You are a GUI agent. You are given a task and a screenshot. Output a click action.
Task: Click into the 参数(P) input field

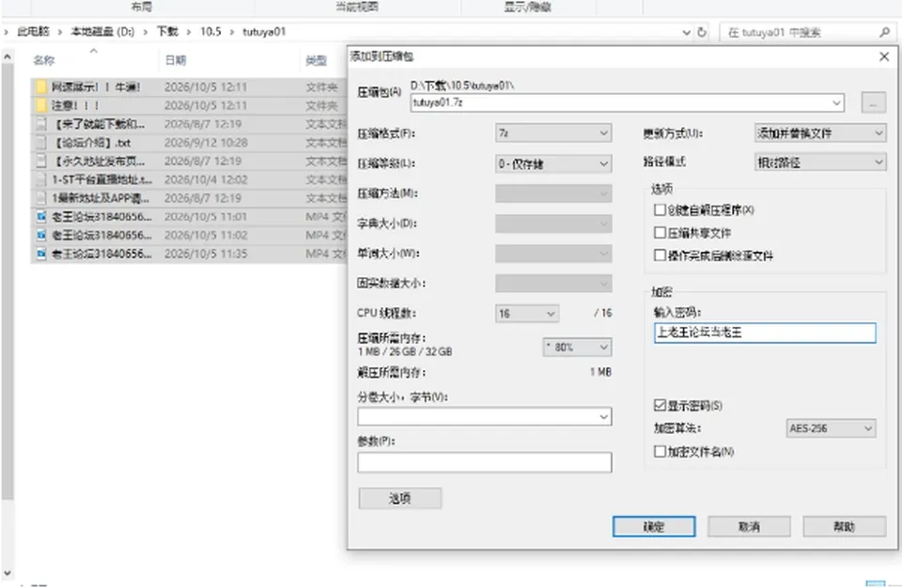tap(485, 462)
